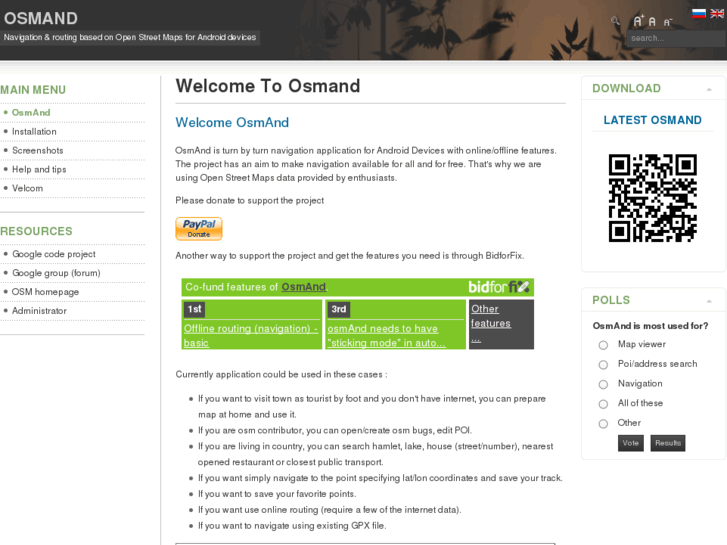Click 'Navigation & routing based on Open Street Maps' tagline
727x545 pixels.
point(130,37)
